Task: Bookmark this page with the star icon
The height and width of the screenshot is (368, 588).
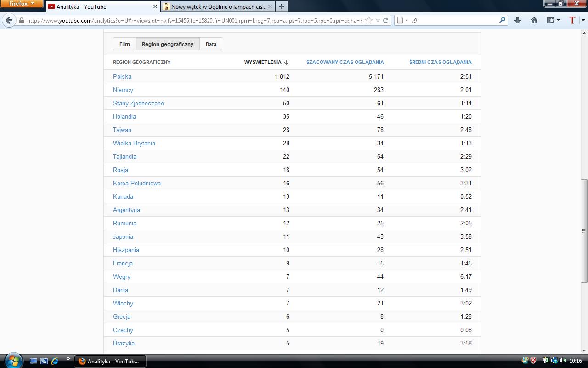Action: pos(369,20)
